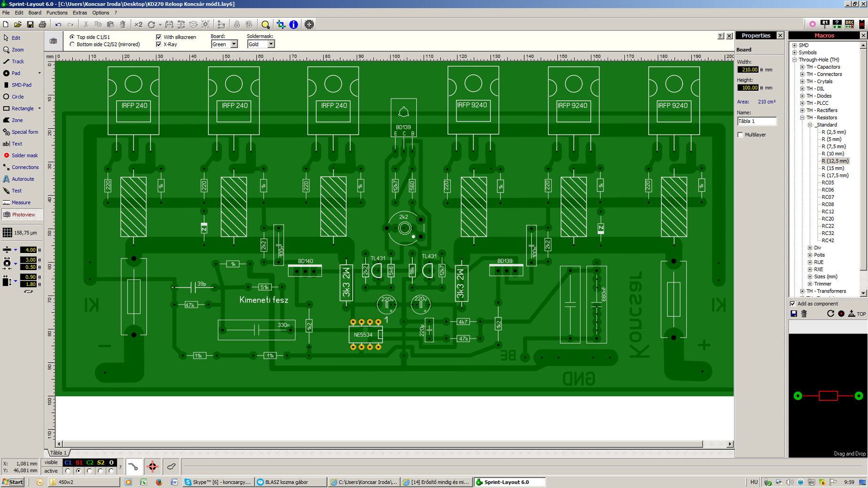This screenshot has height=488, width=868.
Task: Toggle the S1 layer visibility color label
Action: tap(79, 462)
